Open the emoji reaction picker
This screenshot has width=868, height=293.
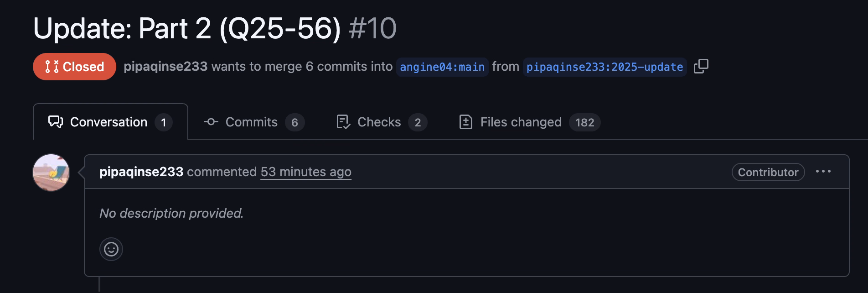(111, 249)
